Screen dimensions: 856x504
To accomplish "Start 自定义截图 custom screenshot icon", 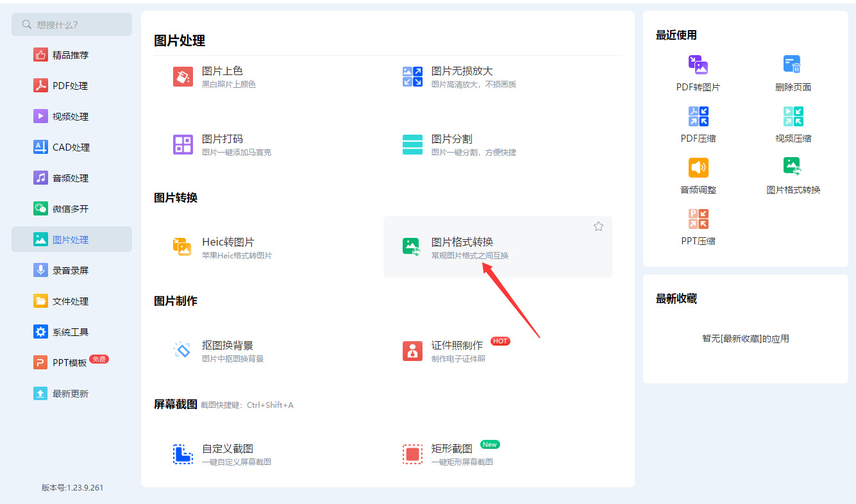I will [x=183, y=454].
